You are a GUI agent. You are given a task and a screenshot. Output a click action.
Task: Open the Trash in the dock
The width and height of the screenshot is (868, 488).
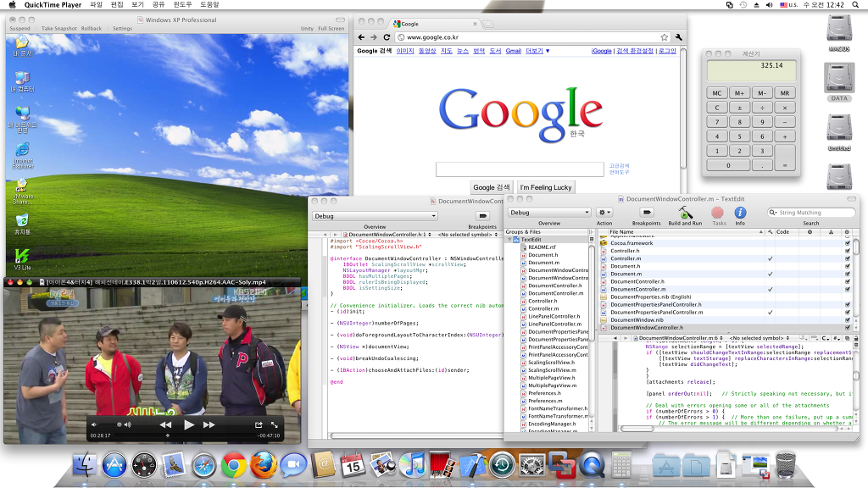click(x=786, y=465)
